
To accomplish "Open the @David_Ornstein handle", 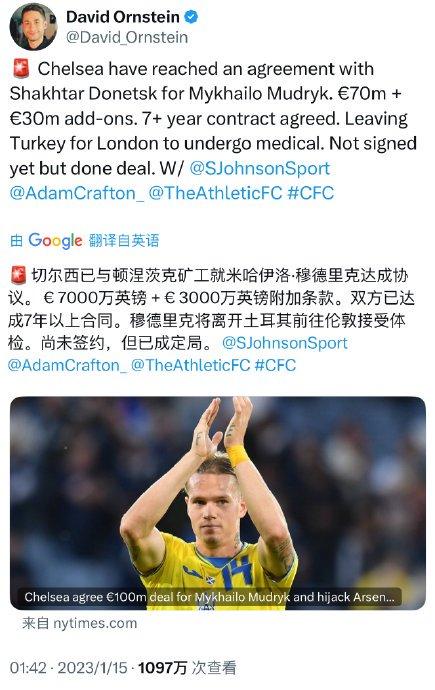I will pos(127,37).
